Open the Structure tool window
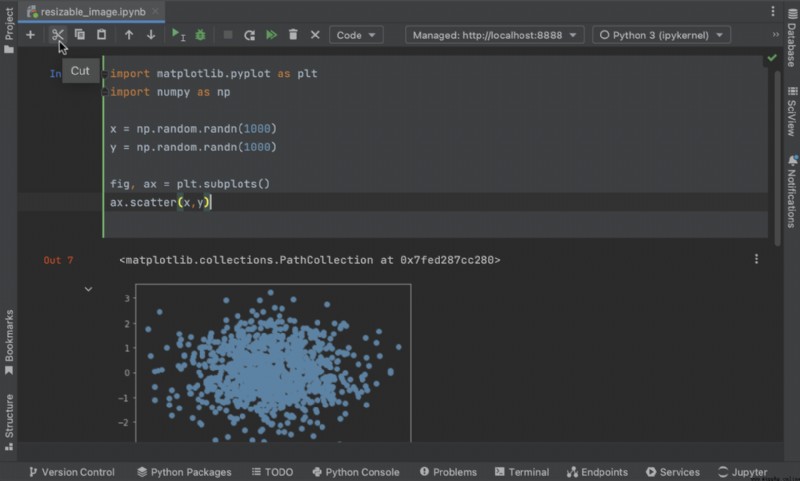 coord(9,422)
